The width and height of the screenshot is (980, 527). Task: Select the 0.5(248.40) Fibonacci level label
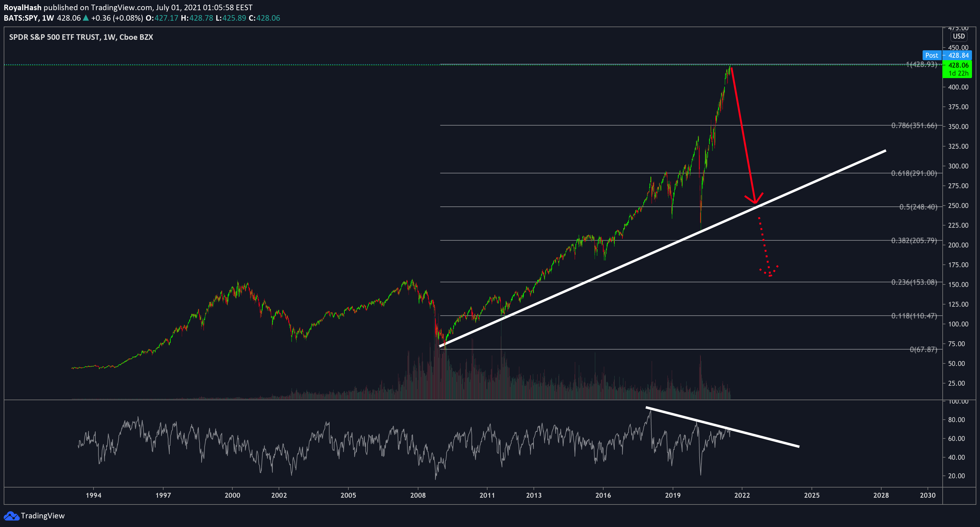coord(918,207)
